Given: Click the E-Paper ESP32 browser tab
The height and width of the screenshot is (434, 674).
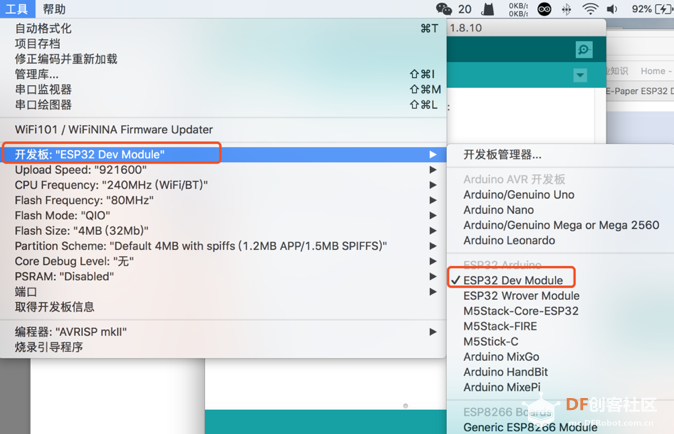Looking at the screenshot, I should [640, 91].
